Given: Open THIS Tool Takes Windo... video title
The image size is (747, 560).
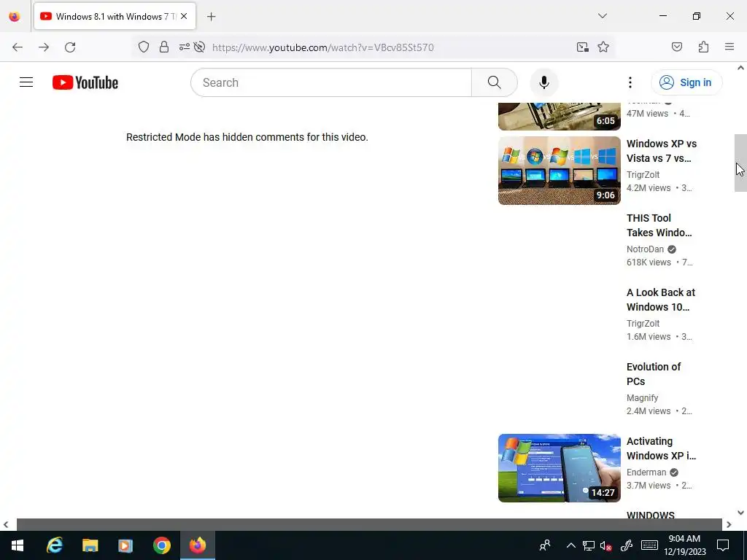Looking at the screenshot, I should [x=659, y=225].
